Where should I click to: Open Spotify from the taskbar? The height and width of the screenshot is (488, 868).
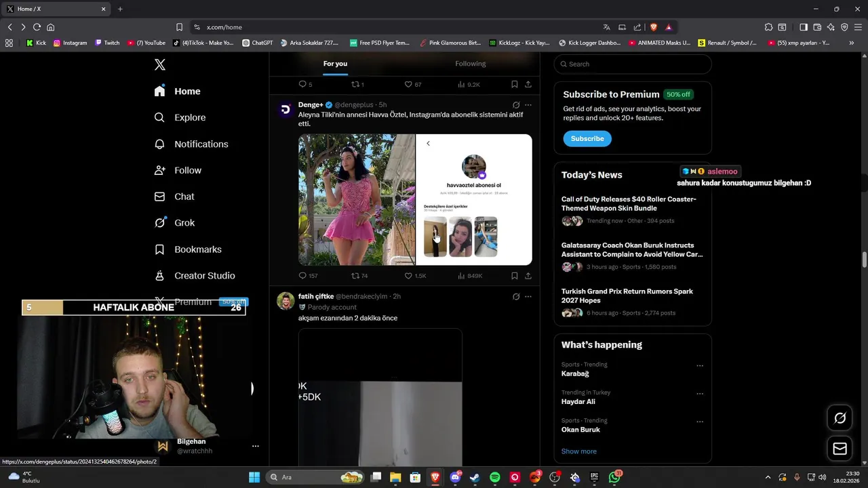(x=495, y=477)
